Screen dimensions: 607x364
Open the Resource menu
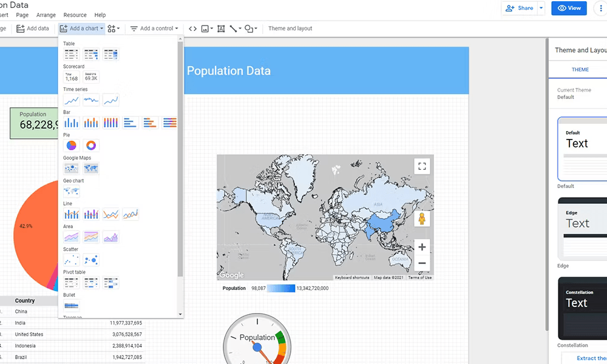click(x=75, y=15)
